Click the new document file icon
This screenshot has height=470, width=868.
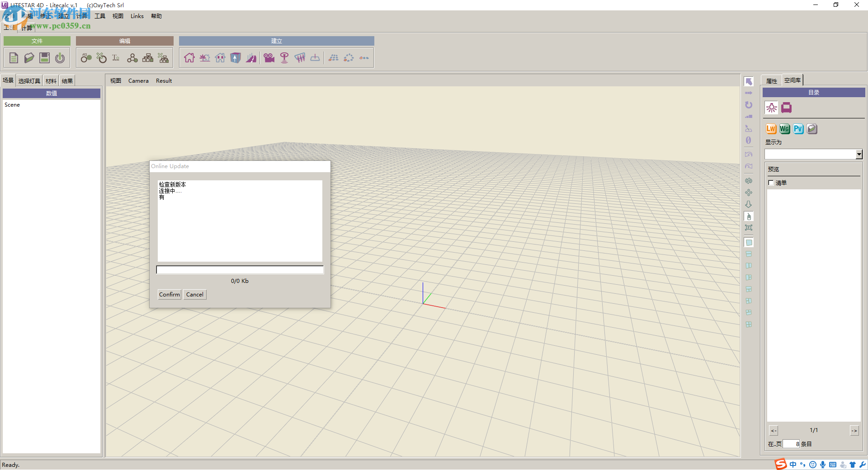click(x=14, y=58)
